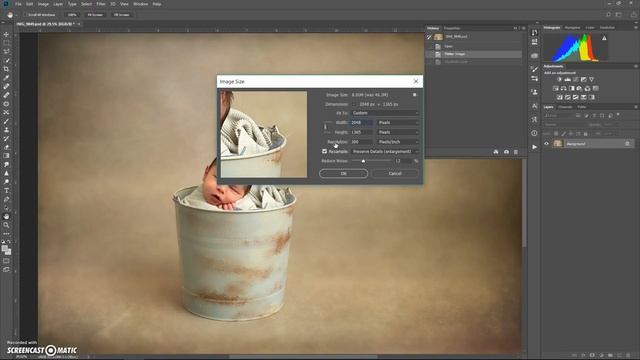Viewport: 640px width, 360px height.
Task: Create new document from current state
Action: tap(496, 152)
